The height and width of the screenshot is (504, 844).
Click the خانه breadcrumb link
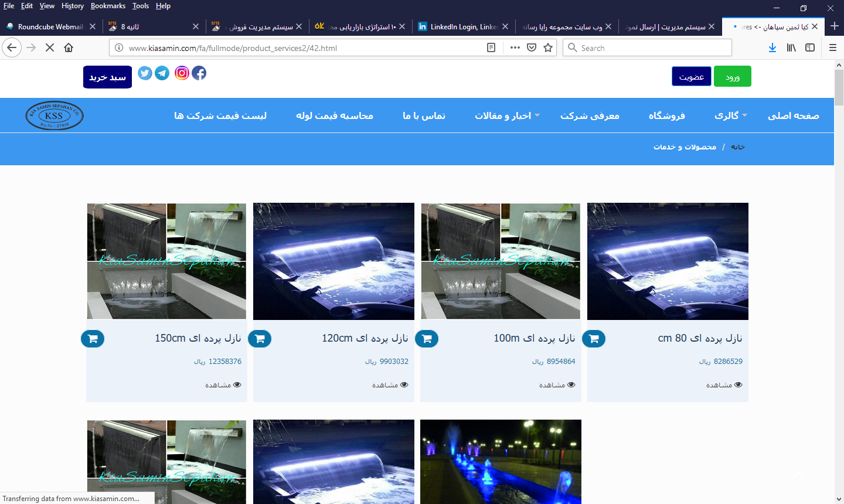click(738, 147)
